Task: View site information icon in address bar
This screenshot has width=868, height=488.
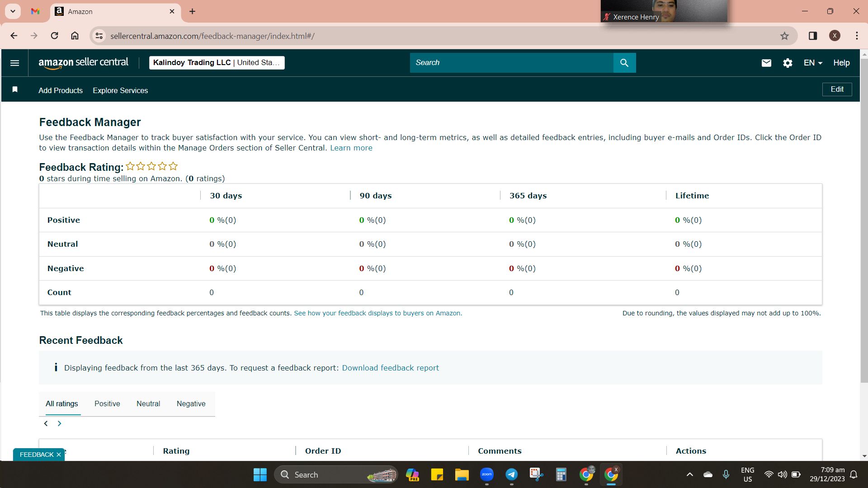Action: click(x=99, y=36)
